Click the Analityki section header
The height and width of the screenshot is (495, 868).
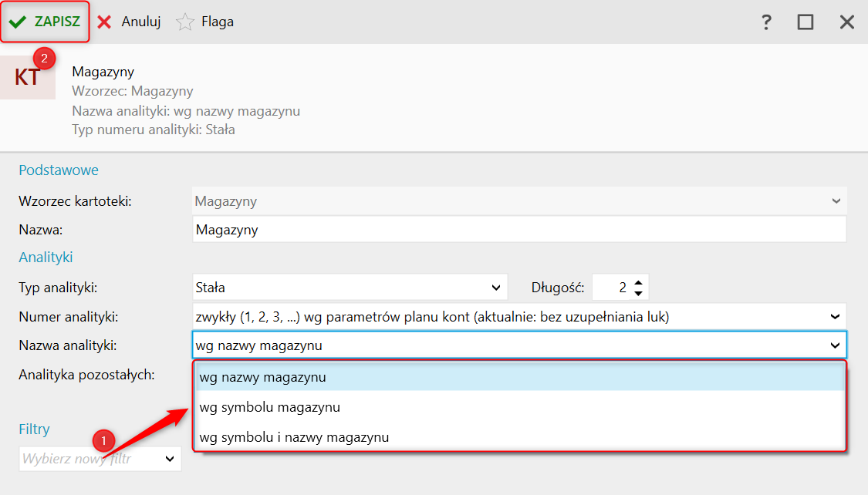point(46,258)
